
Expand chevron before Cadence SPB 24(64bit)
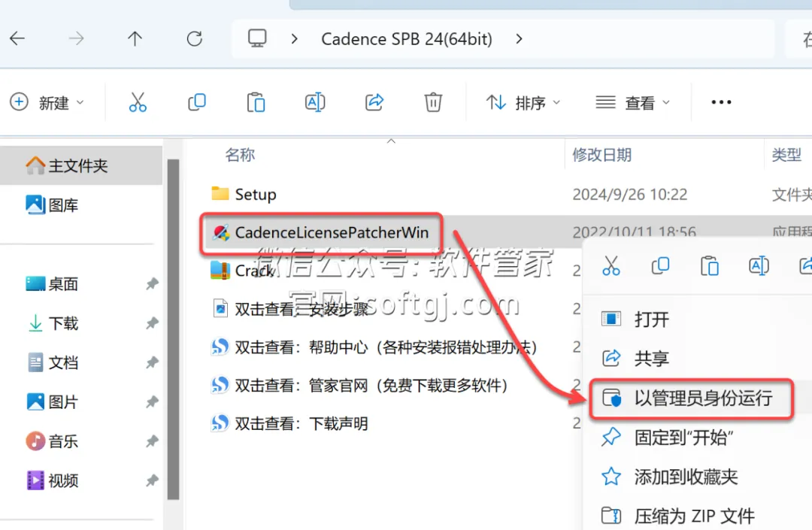[x=294, y=39]
